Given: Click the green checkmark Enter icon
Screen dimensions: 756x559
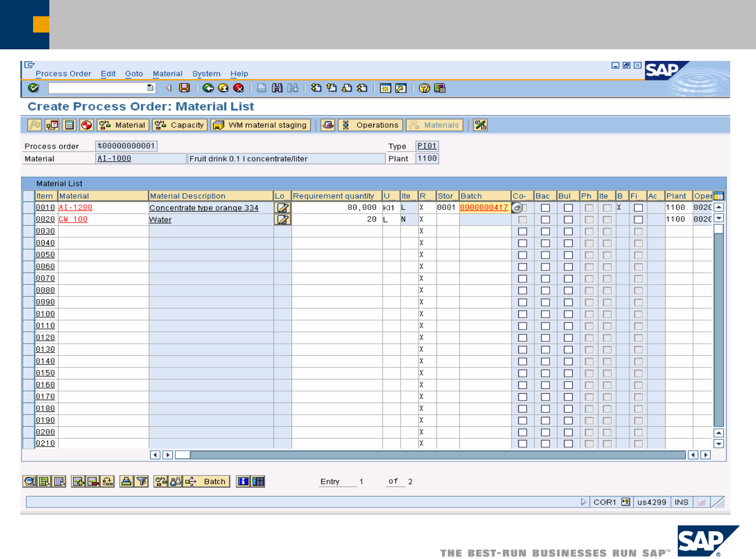Looking at the screenshot, I should pyautogui.click(x=34, y=88).
